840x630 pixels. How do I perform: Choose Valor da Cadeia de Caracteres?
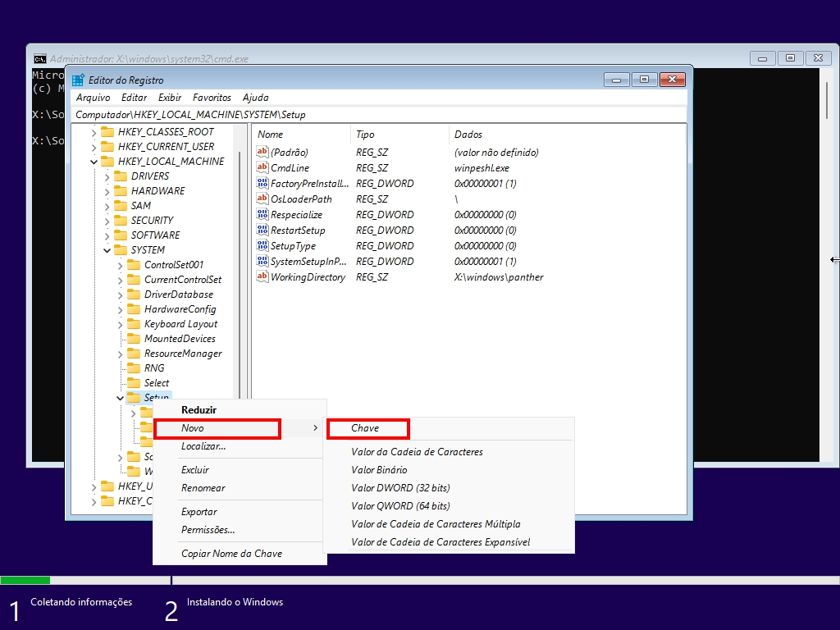click(x=449, y=452)
